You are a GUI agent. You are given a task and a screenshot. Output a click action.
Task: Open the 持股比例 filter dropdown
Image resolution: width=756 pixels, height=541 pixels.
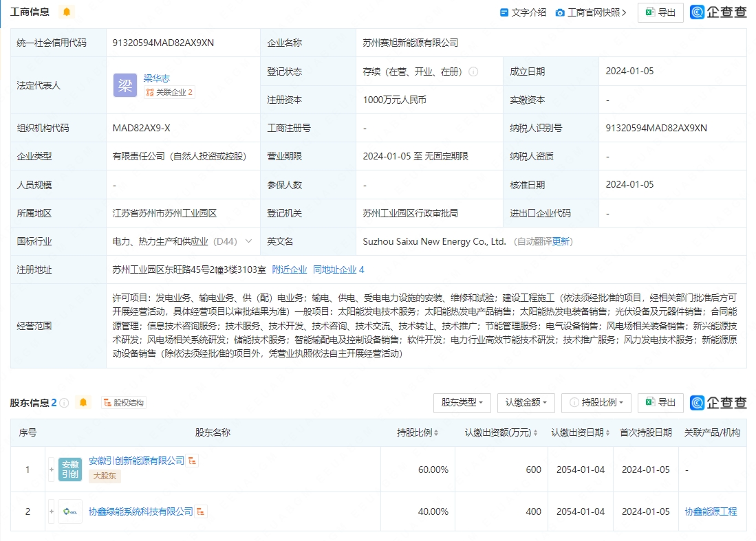tap(596, 402)
